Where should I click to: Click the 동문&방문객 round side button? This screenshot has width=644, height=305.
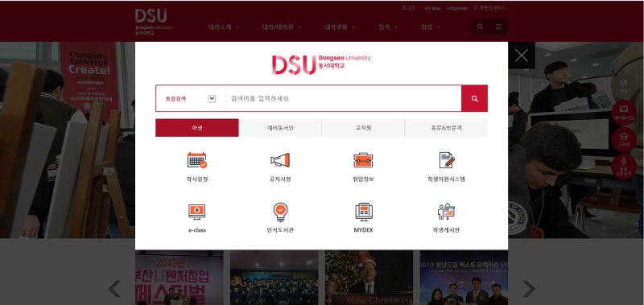[624, 167]
